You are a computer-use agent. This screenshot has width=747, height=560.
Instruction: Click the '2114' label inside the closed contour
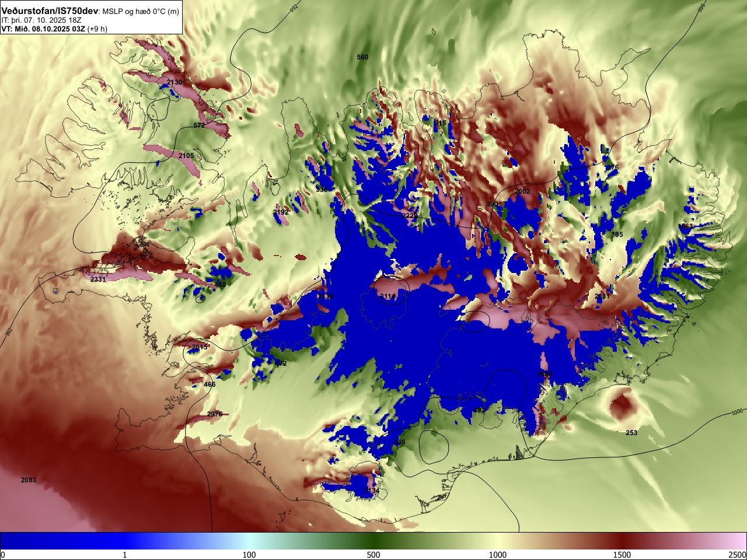388,296
